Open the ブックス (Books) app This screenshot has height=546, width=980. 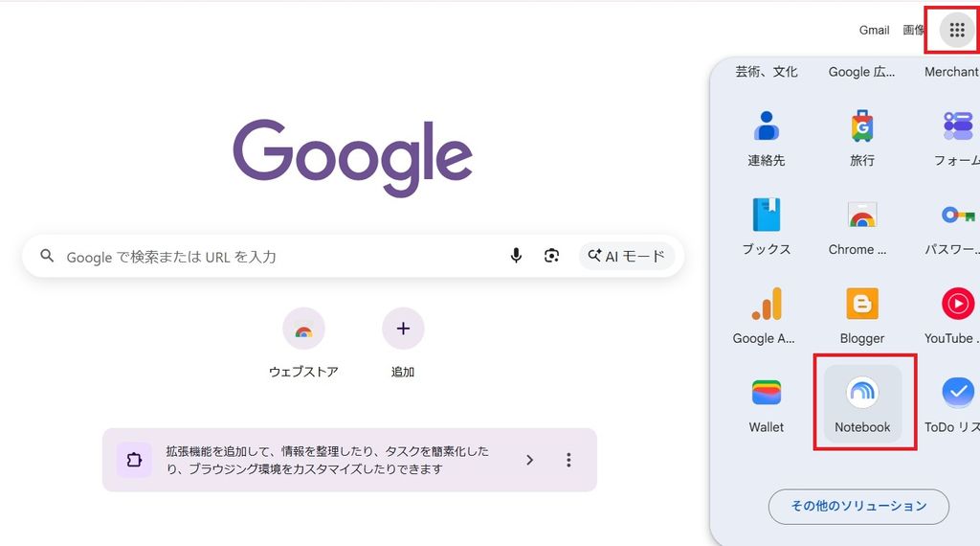[x=767, y=226]
